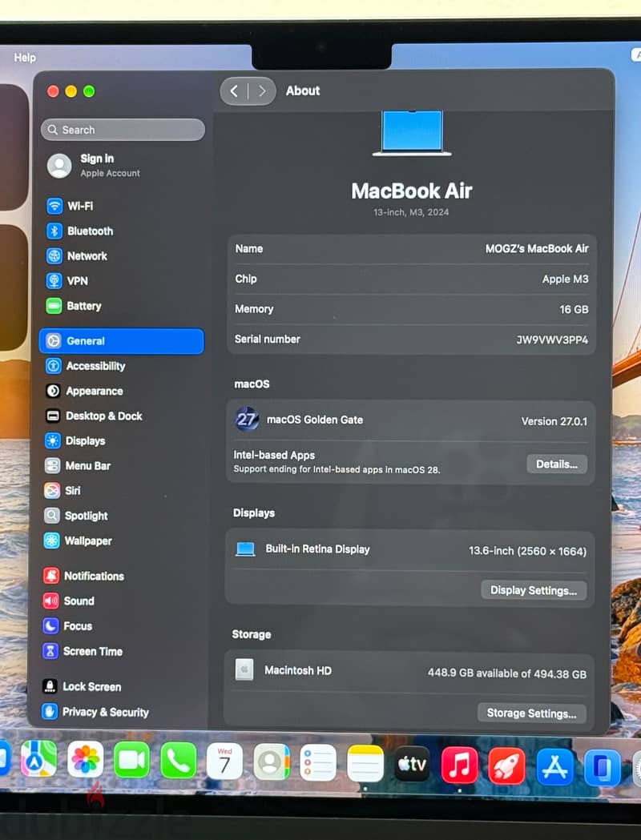Click the serial number JW9VWV3PP4
Screen dimensions: 641x840
click(x=551, y=340)
